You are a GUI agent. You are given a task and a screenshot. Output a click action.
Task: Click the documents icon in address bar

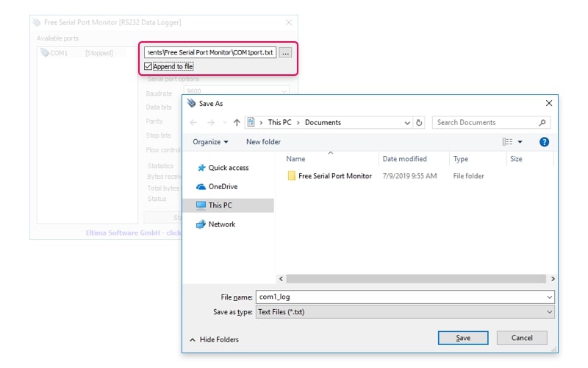coord(251,122)
